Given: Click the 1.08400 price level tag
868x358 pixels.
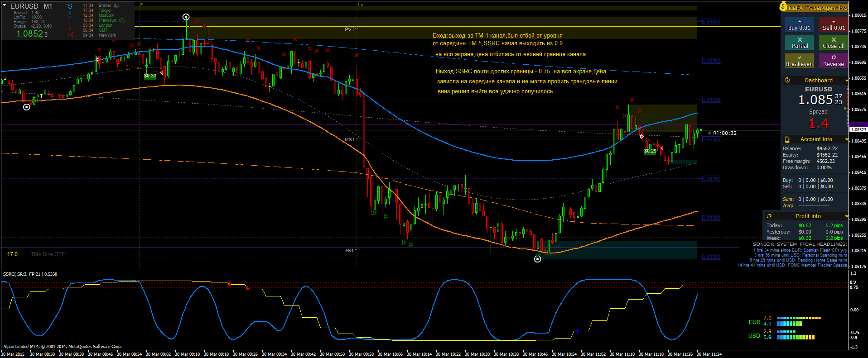Looking at the screenshot, I should [x=712, y=179].
